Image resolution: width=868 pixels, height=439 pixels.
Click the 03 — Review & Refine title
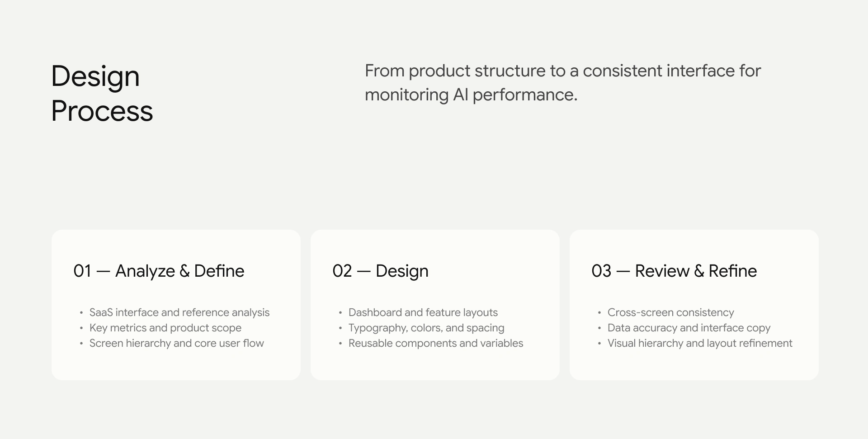tap(674, 271)
